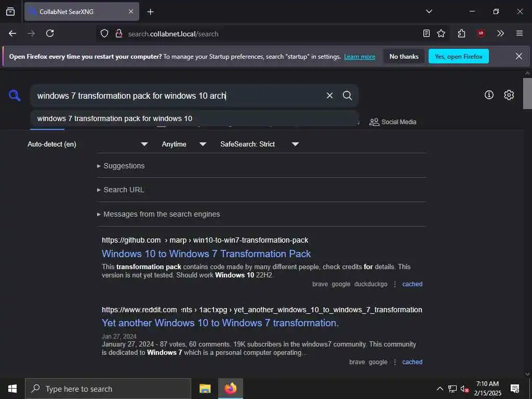Clear the search query text
Screen dimensions: 532x399
(329, 96)
